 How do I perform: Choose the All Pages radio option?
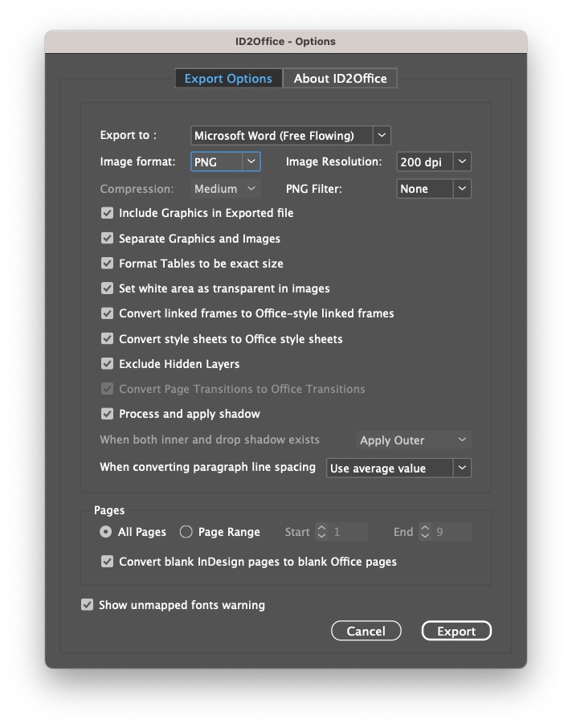[106, 532]
